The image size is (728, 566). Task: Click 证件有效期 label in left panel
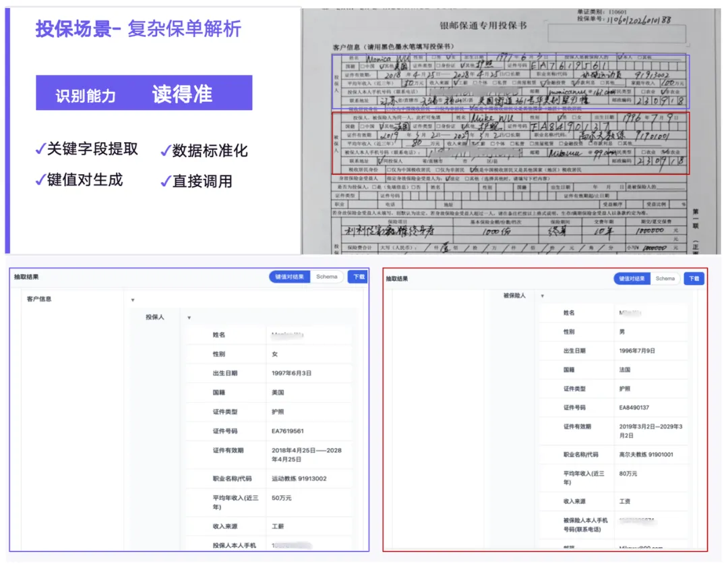(228, 450)
